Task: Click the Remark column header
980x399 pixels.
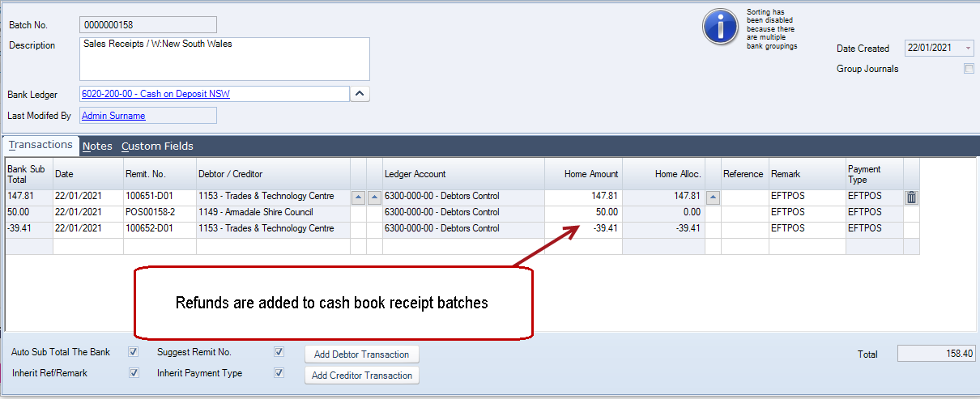Action: pyautogui.click(x=807, y=174)
